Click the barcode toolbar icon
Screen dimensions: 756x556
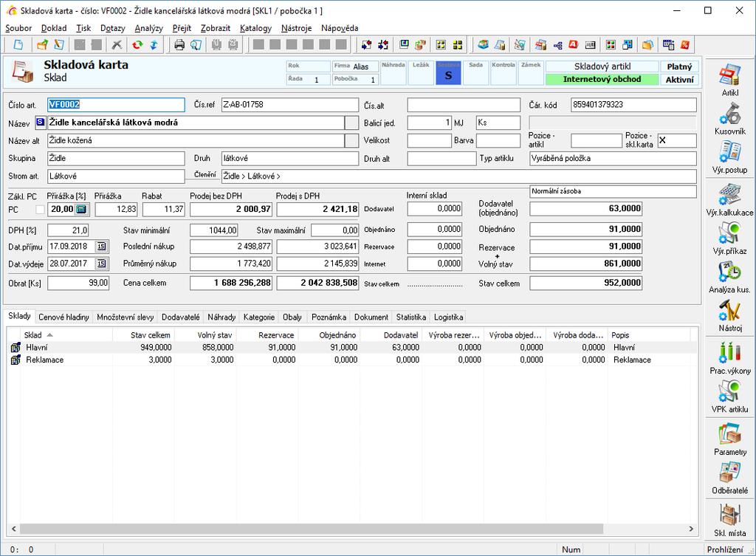590,45
